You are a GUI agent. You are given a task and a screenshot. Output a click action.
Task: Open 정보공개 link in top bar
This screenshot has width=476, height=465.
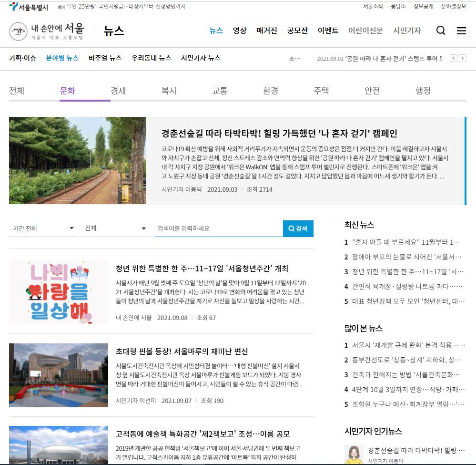coord(424,6)
